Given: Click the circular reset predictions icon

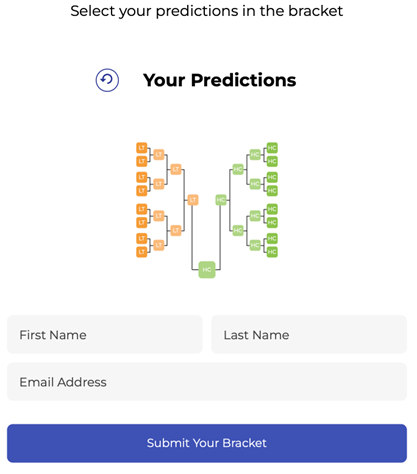Looking at the screenshot, I should click(x=107, y=80).
